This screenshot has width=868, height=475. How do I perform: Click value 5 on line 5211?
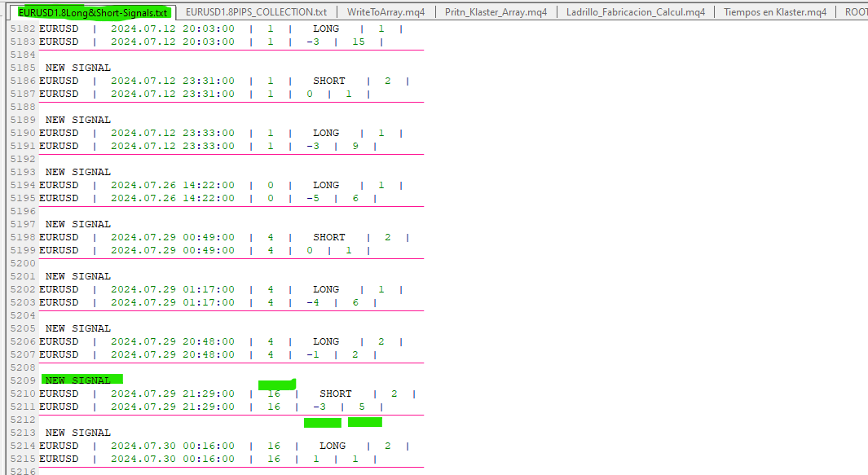click(362, 407)
